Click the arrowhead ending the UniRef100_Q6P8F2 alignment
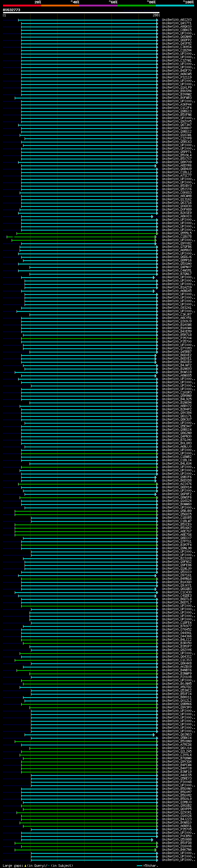The height and width of the screenshot is (868, 197). pos(155,494)
